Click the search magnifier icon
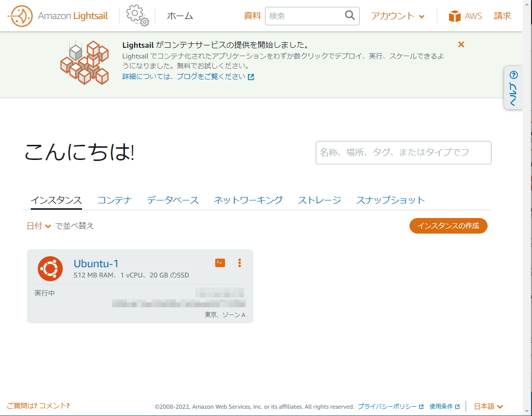The height and width of the screenshot is (416, 532). (x=350, y=15)
